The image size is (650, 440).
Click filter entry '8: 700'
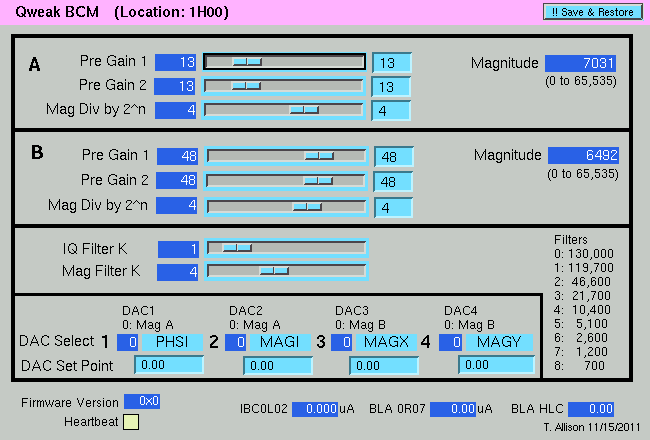[x=579, y=366]
